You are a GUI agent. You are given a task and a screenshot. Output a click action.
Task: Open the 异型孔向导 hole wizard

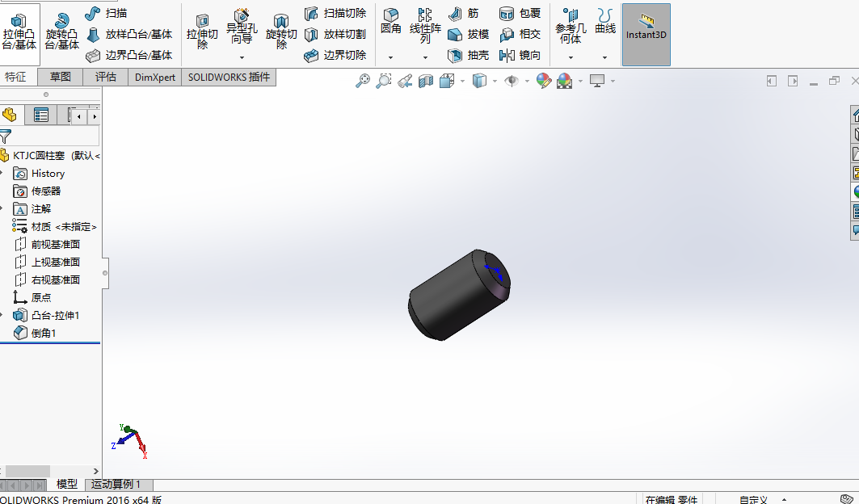pyautogui.click(x=242, y=27)
